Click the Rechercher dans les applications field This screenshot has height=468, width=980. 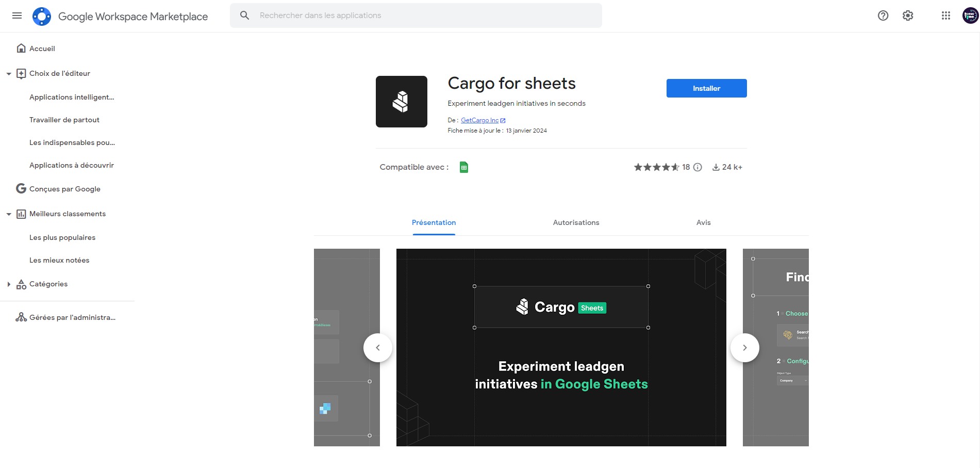(x=416, y=15)
